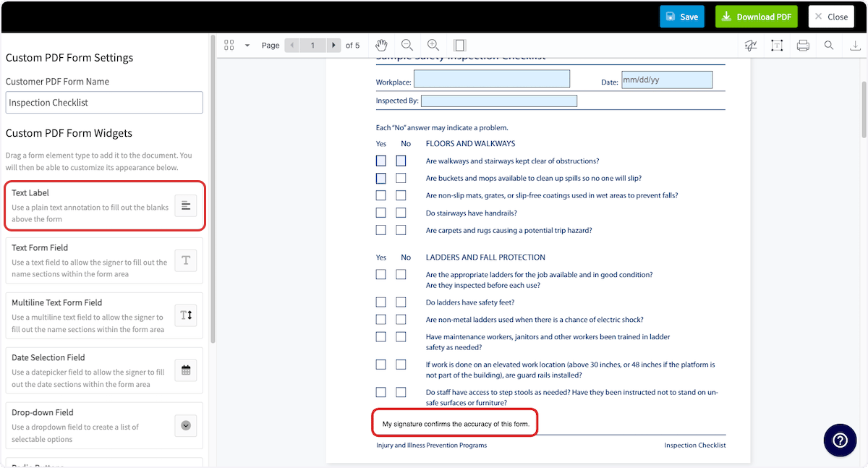Click the left panel vertical scrollbar
Image resolution: width=868 pixels, height=468 pixels.
213,190
